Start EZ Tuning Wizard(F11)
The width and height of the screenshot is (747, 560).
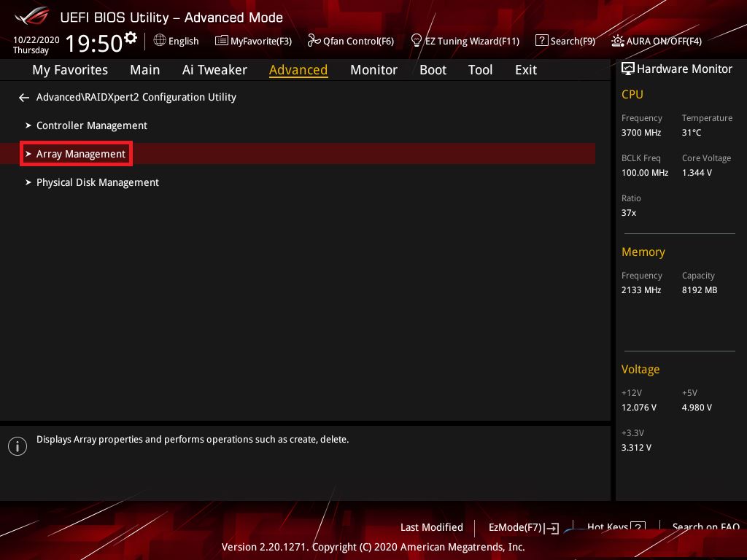click(x=472, y=42)
